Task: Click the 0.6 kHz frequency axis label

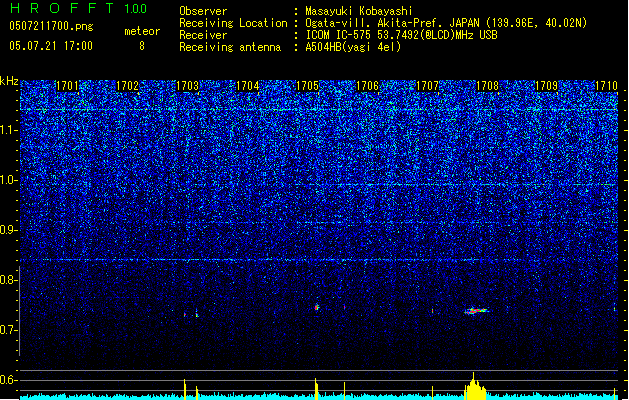Action: click(x=9, y=380)
